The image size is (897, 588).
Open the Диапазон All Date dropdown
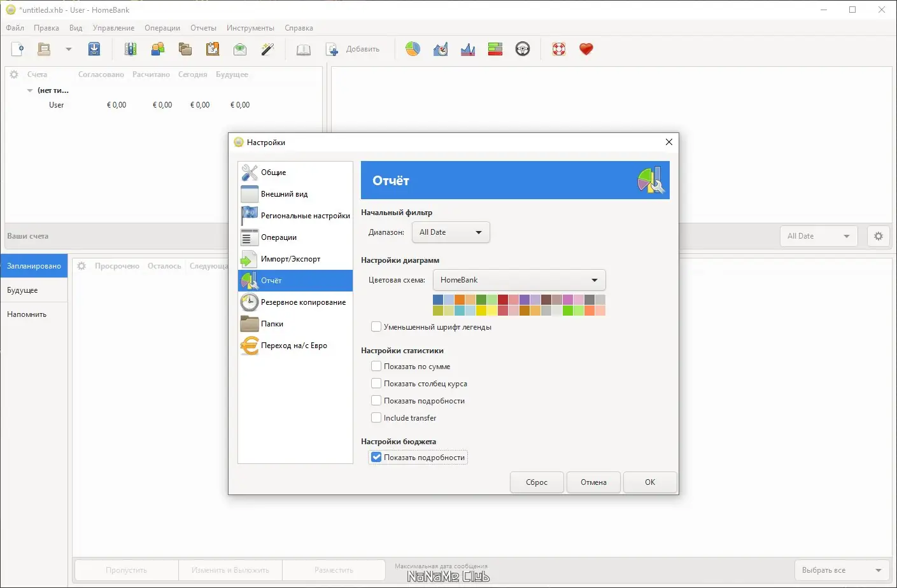point(451,232)
